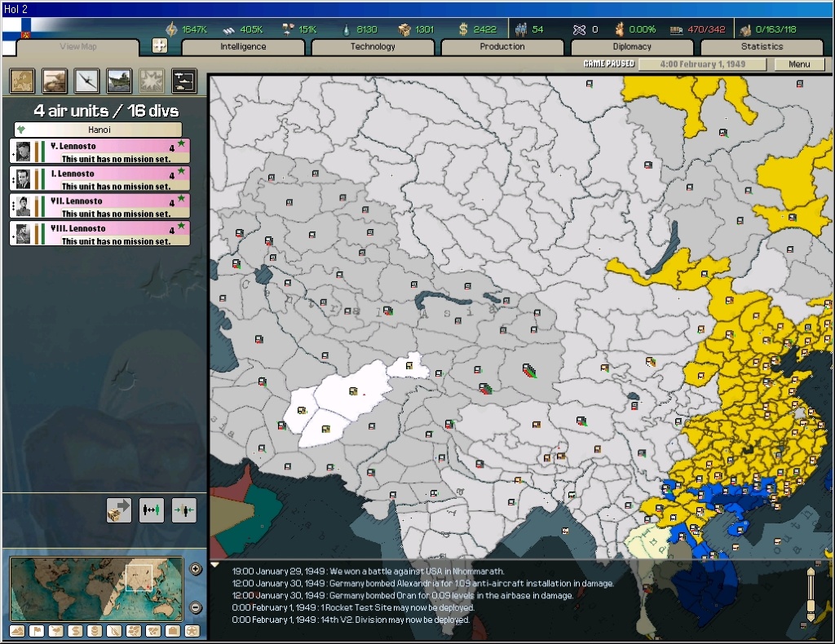
Task: Select the naval units ship icon
Action: (x=119, y=81)
